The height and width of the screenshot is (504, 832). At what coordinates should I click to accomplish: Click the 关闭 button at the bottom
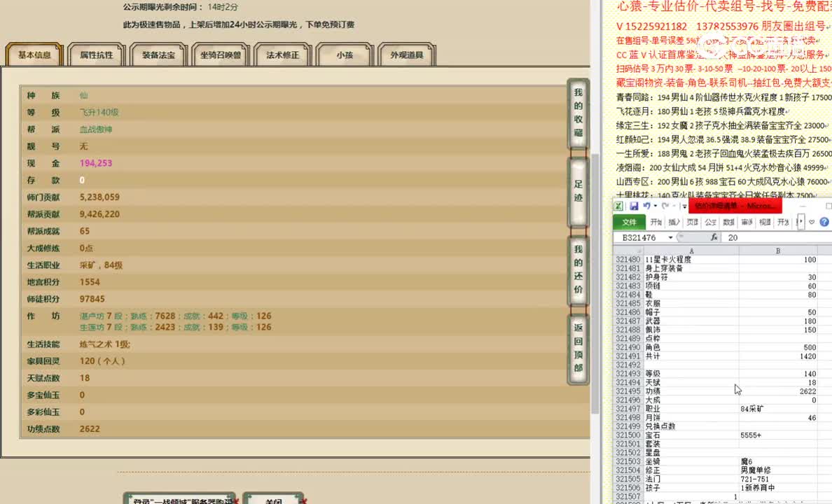pyautogui.click(x=273, y=500)
